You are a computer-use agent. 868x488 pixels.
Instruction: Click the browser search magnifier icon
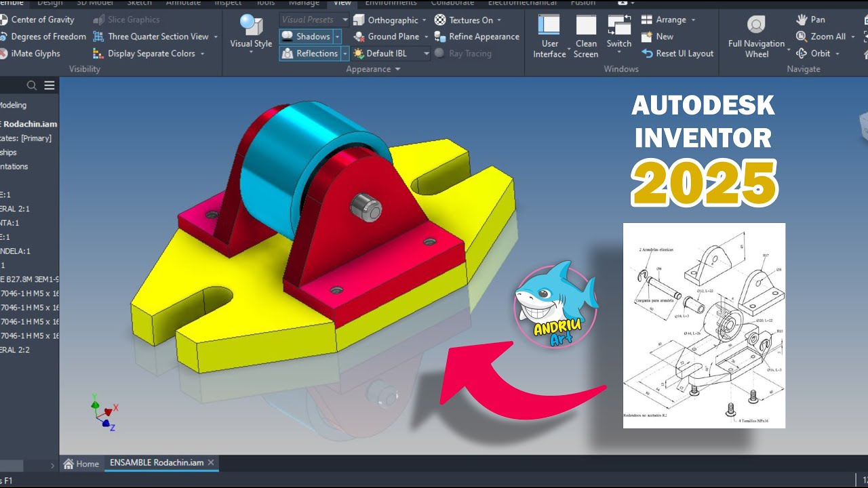click(32, 85)
